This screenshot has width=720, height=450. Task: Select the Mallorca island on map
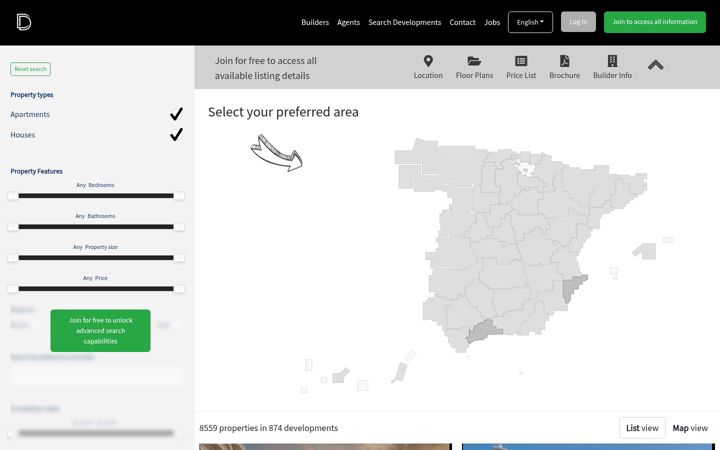click(x=646, y=251)
